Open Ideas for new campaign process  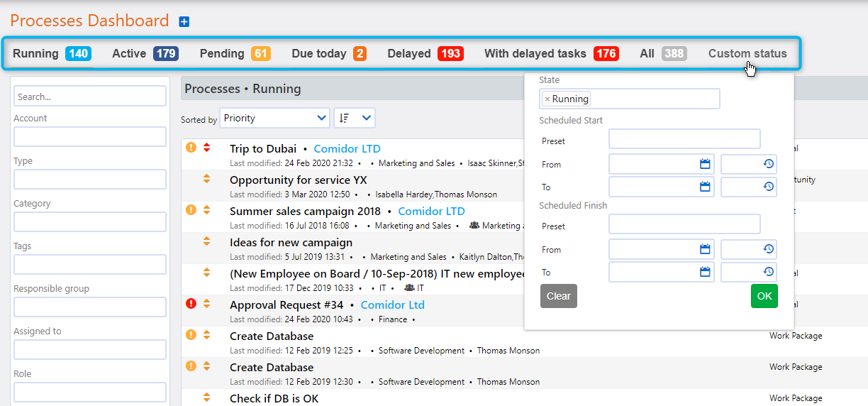(291, 242)
